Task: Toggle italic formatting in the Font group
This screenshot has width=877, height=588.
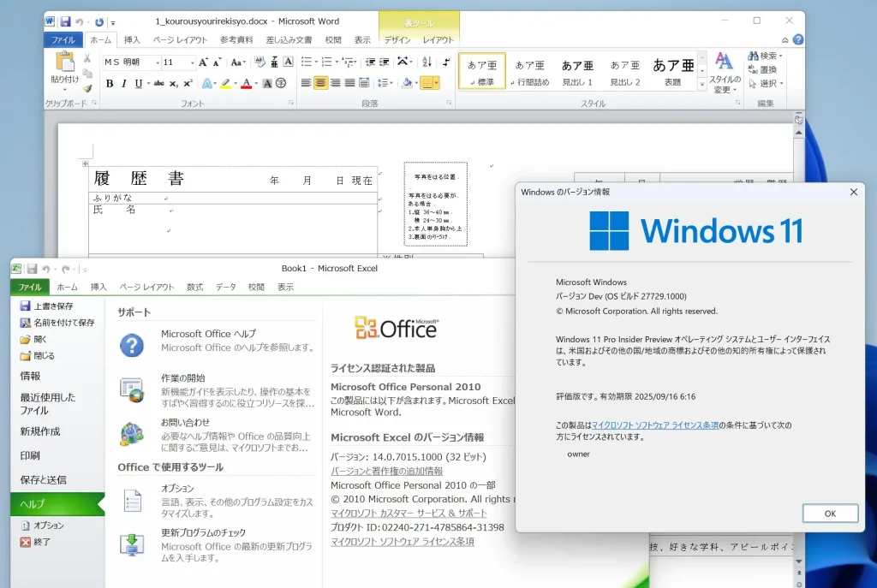Action: click(124, 83)
